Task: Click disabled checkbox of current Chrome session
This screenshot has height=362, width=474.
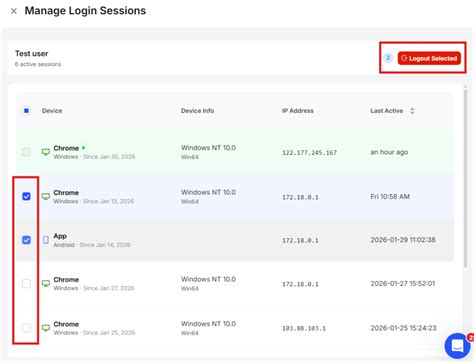Action: click(x=26, y=152)
